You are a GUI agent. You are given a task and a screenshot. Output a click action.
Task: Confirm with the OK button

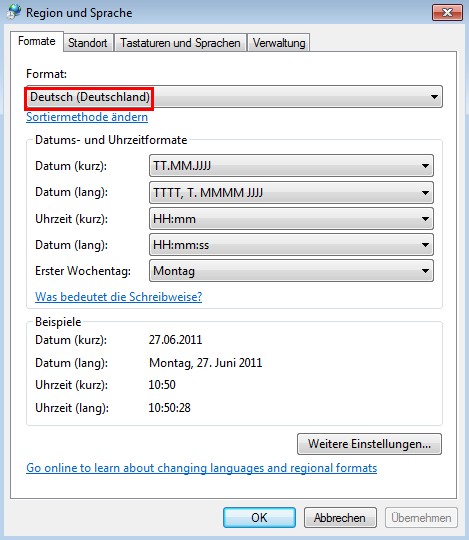(x=259, y=517)
